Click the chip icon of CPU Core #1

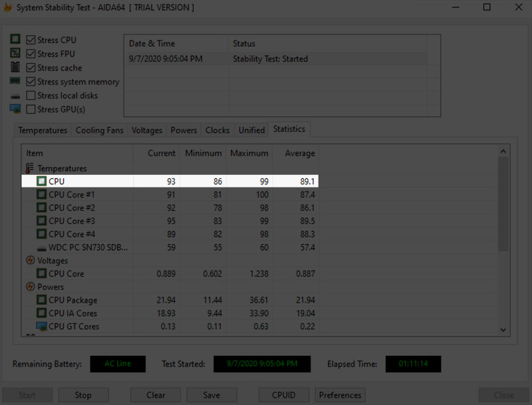pyautogui.click(x=41, y=194)
